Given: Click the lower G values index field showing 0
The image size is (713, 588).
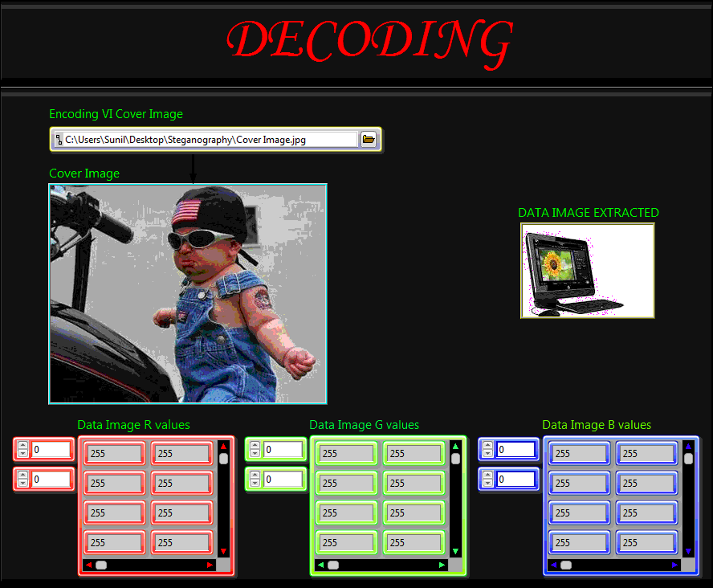Looking at the screenshot, I should (283, 480).
